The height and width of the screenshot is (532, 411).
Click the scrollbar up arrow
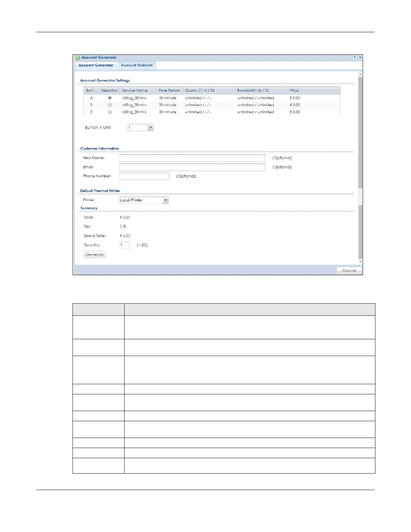click(x=361, y=74)
